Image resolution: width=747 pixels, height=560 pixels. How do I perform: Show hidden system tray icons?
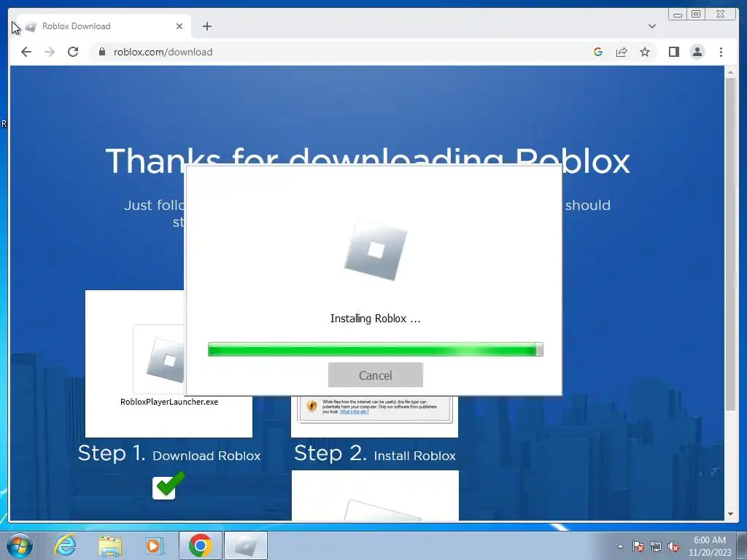(x=620, y=546)
